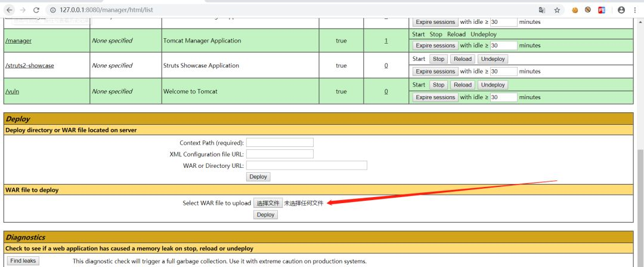The height and width of the screenshot is (267, 644).
Task: Click Expire sessions in the topmost row
Action: pyautogui.click(x=435, y=22)
